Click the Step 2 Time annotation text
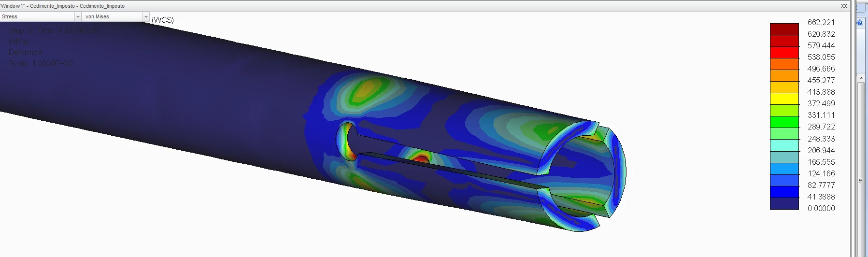Screen dimensions: 868x257 click(x=54, y=30)
